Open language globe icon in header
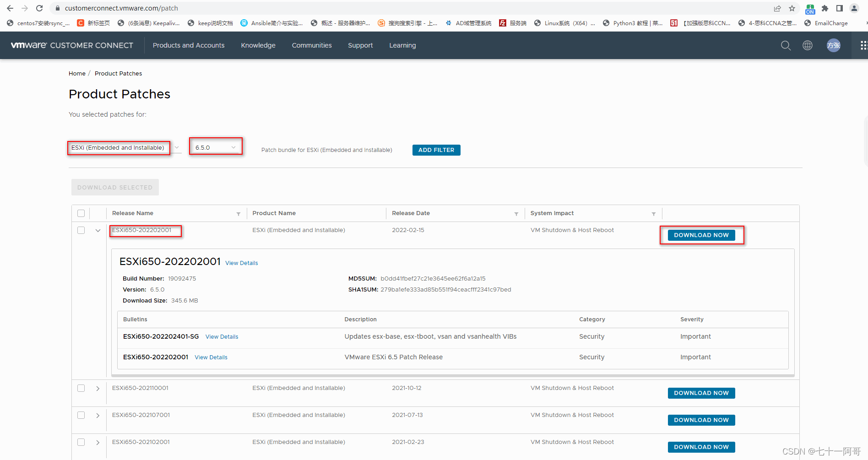This screenshot has height=460, width=868. (x=808, y=45)
